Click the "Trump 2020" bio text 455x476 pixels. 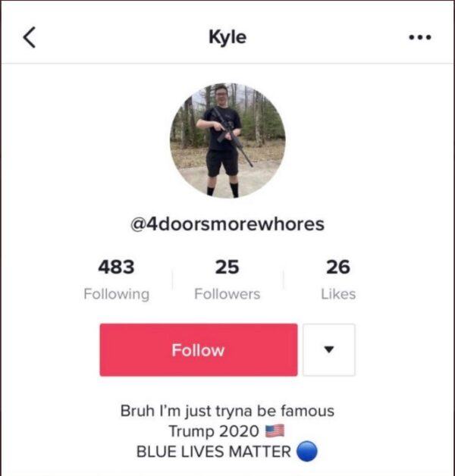(214, 431)
